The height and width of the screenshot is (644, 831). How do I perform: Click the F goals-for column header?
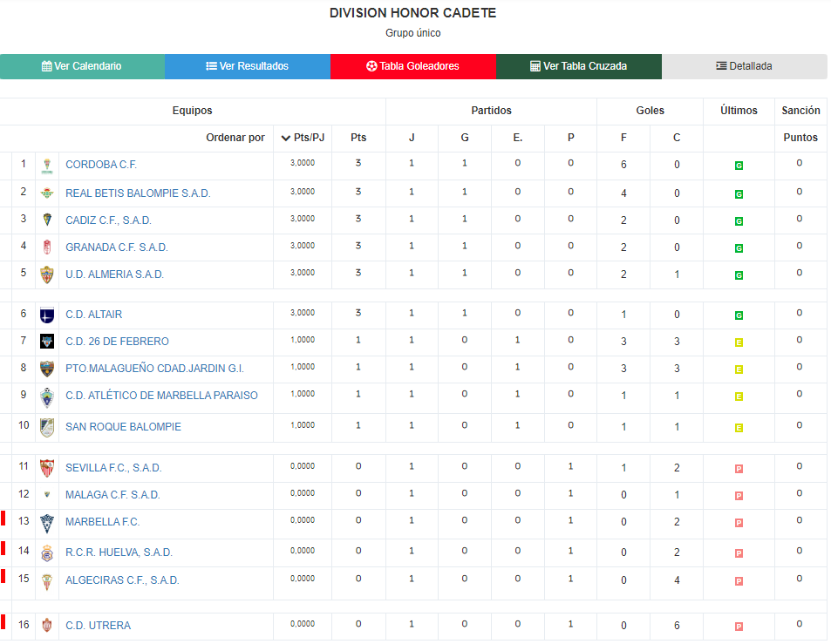pos(623,138)
